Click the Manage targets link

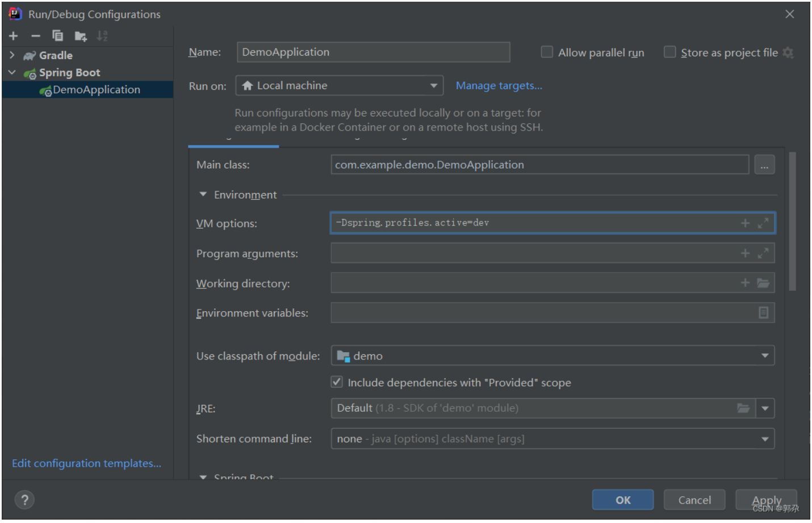click(499, 86)
